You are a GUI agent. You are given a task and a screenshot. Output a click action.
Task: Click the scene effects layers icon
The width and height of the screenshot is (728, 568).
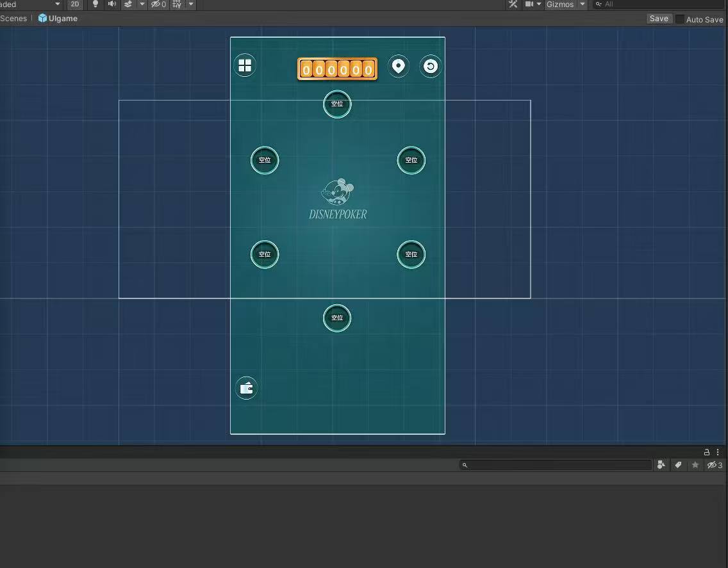(x=128, y=4)
